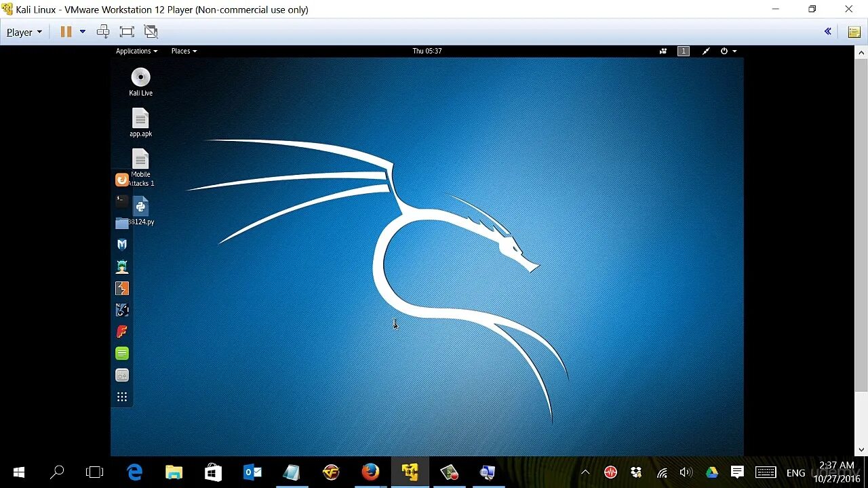The image size is (868, 488).
Task: Send Ctrl+Alt+Del to the virtual machine
Action: (x=103, y=31)
